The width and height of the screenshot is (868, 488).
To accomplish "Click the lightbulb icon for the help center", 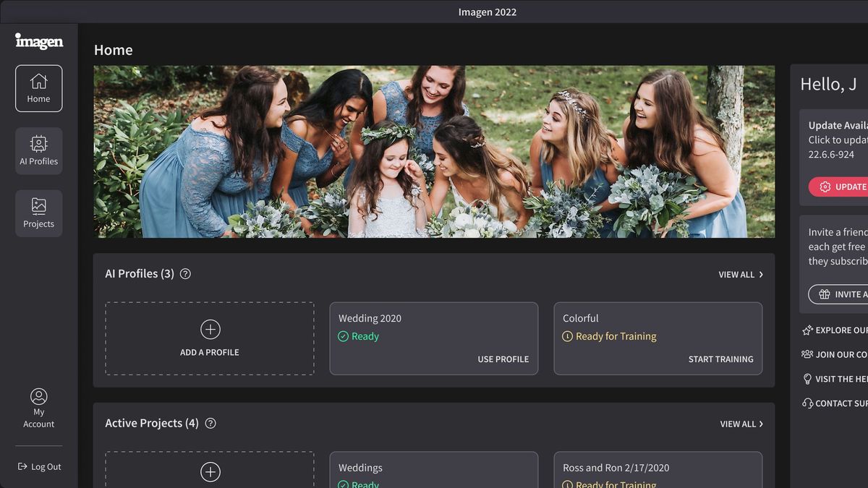I will point(807,378).
